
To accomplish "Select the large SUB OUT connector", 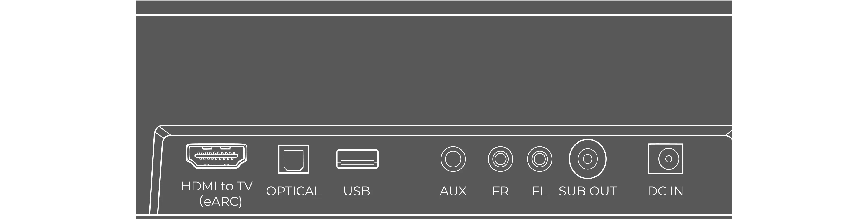I will [587, 159].
